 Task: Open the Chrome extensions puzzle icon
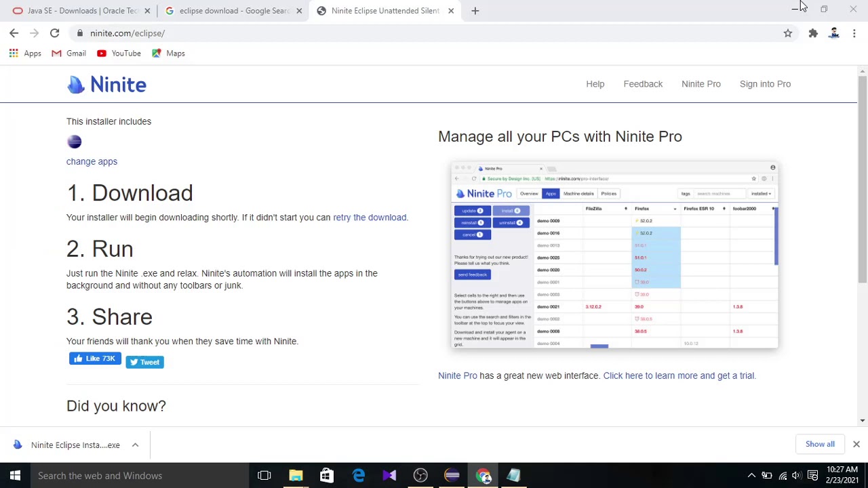[813, 33]
